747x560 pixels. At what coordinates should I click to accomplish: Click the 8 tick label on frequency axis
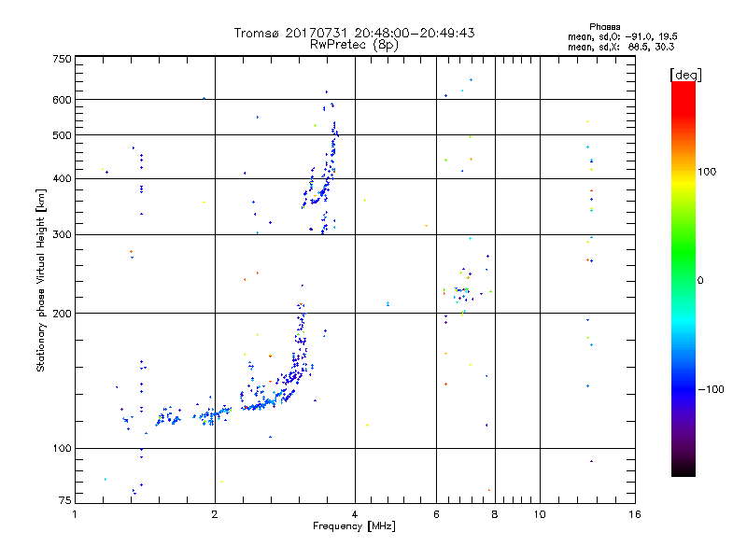click(x=495, y=514)
